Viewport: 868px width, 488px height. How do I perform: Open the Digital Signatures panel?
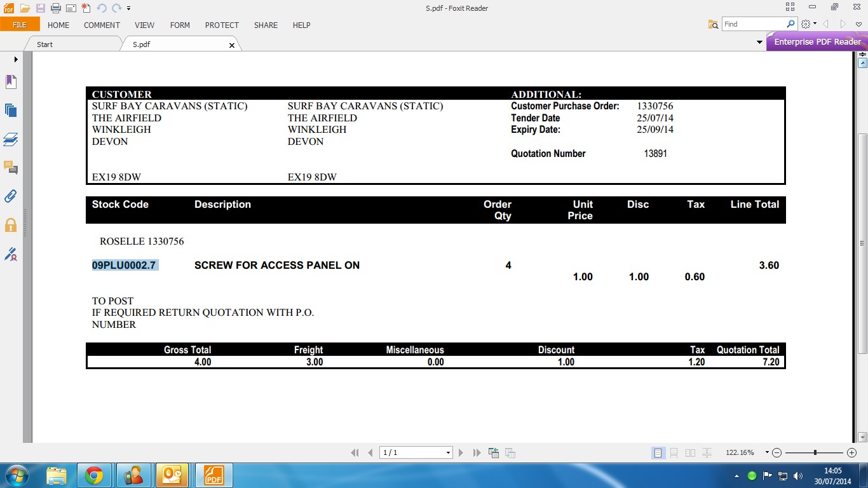[11, 254]
